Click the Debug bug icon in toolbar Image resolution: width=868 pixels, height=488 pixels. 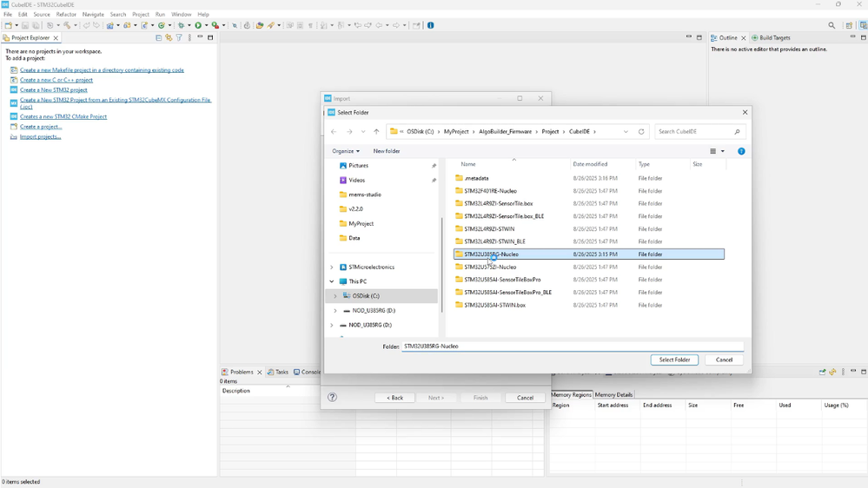click(x=182, y=26)
